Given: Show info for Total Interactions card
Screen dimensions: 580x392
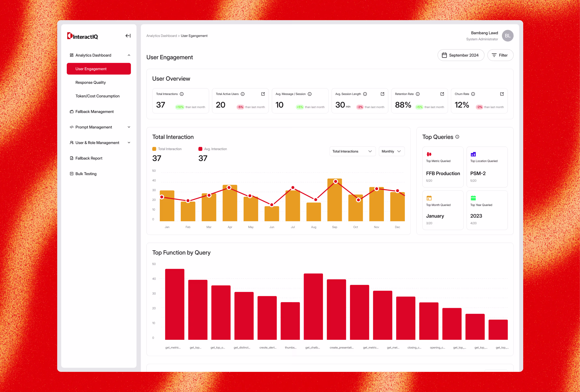Looking at the screenshot, I should [x=182, y=94].
